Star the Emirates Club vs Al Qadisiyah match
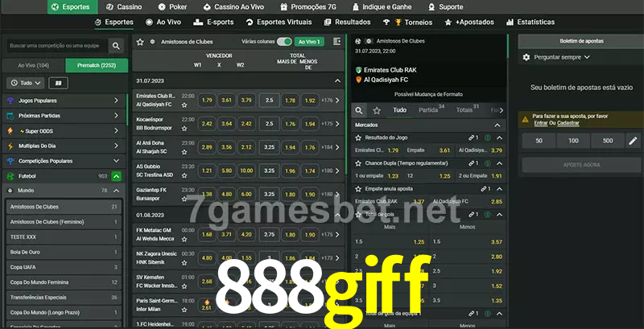 tap(184, 105)
